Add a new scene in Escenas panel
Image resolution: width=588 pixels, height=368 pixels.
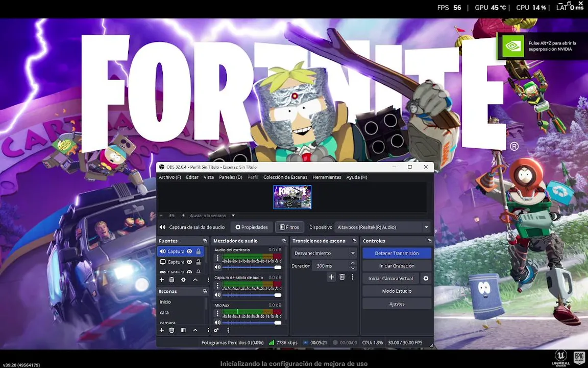[162, 331]
